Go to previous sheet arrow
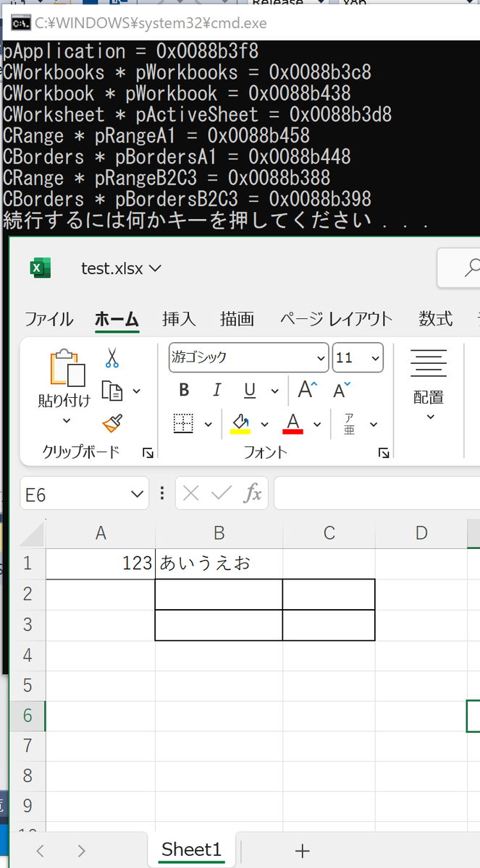This screenshot has height=868, width=480. [41, 851]
